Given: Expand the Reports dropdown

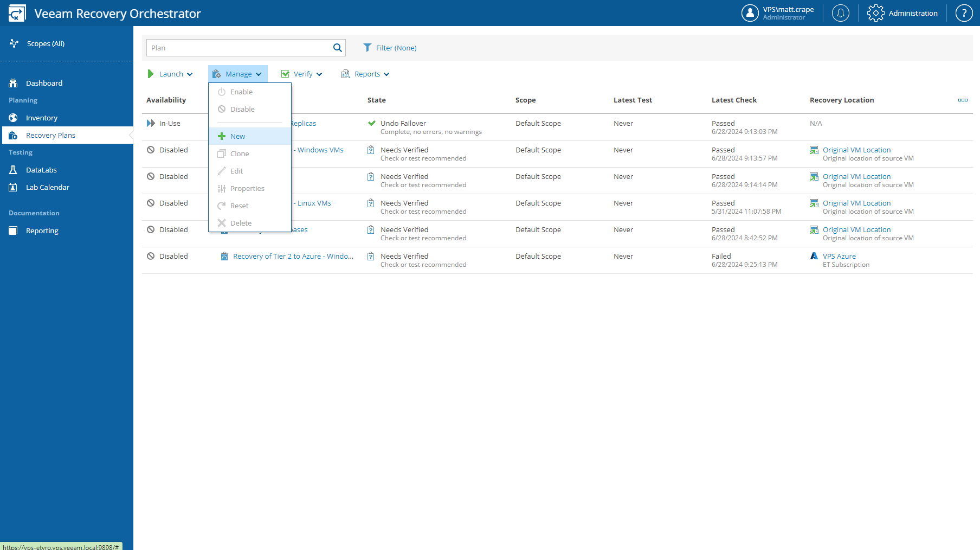Looking at the screenshot, I should (x=365, y=74).
